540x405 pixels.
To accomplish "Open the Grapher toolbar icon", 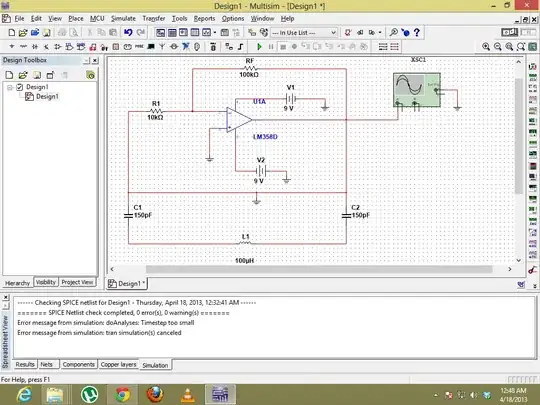I will [x=206, y=32].
